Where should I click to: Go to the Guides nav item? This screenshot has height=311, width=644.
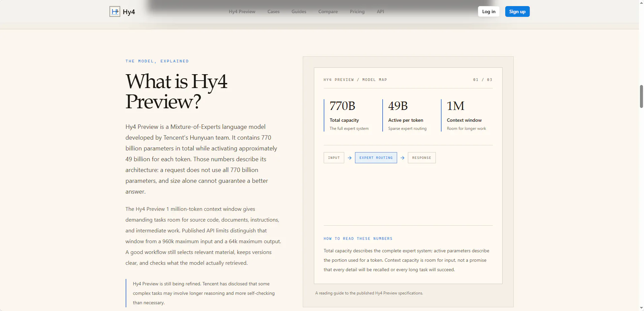[x=299, y=11]
